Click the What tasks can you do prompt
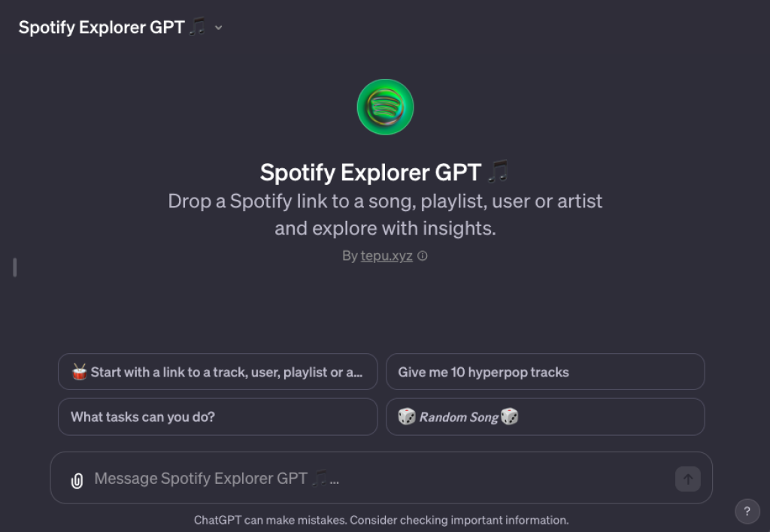770x532 pixels. [217, 416]
